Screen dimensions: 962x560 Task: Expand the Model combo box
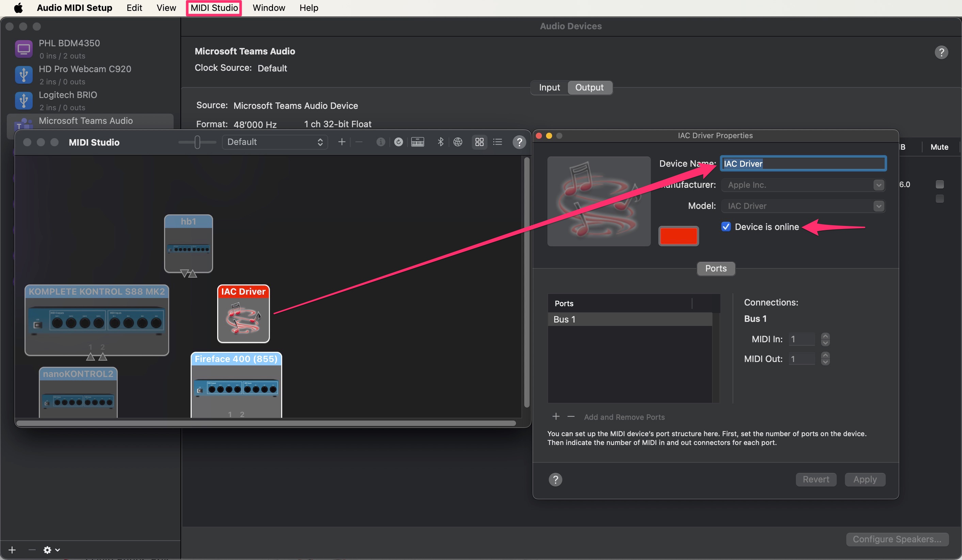878,206
